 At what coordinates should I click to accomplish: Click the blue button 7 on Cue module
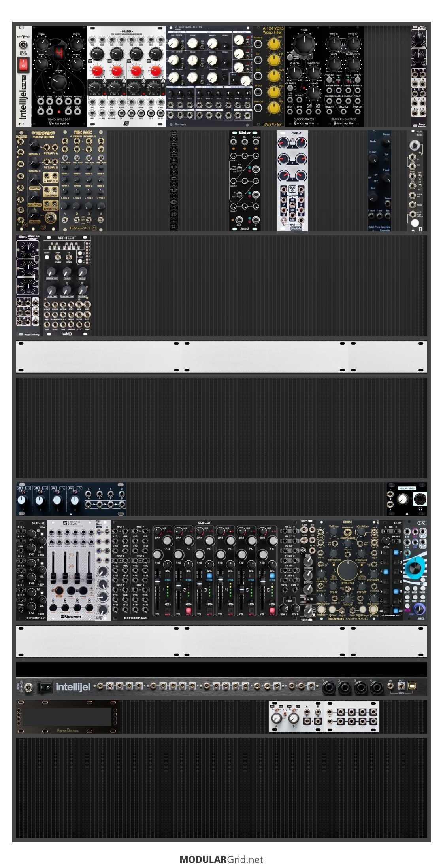396,552
